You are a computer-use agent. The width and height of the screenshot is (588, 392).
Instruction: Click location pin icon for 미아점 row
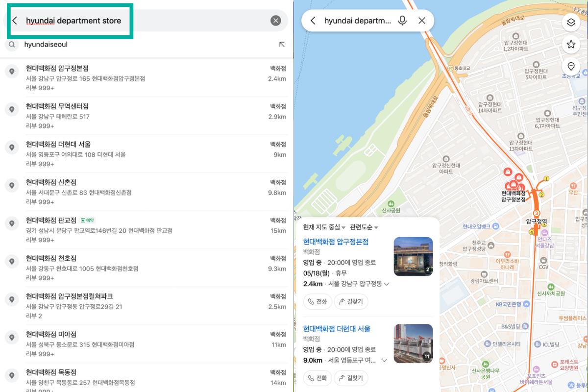coord(12,338)
